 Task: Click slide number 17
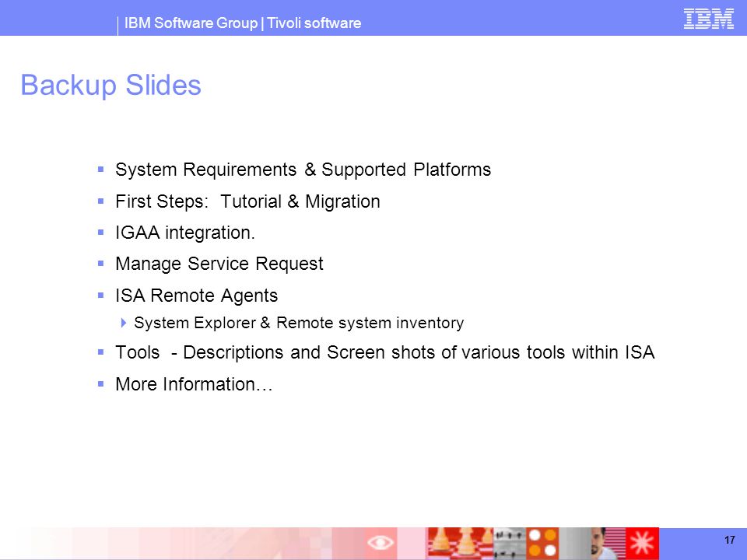coord(730,540)
